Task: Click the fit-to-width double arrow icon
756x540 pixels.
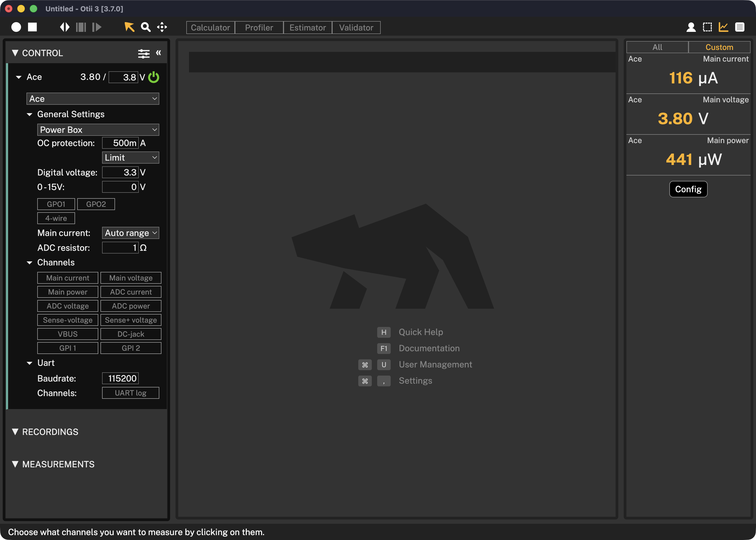Action: pos(65,27)
